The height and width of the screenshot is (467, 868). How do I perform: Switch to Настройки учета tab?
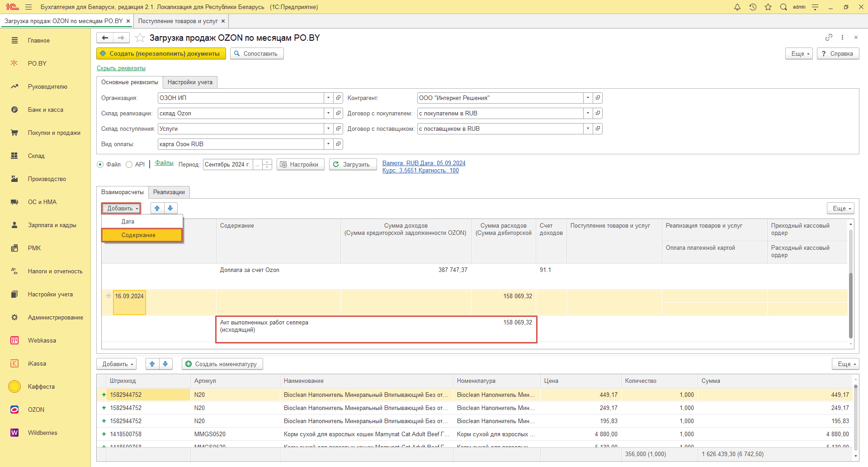pyautogui.click(x=190, y=82)
